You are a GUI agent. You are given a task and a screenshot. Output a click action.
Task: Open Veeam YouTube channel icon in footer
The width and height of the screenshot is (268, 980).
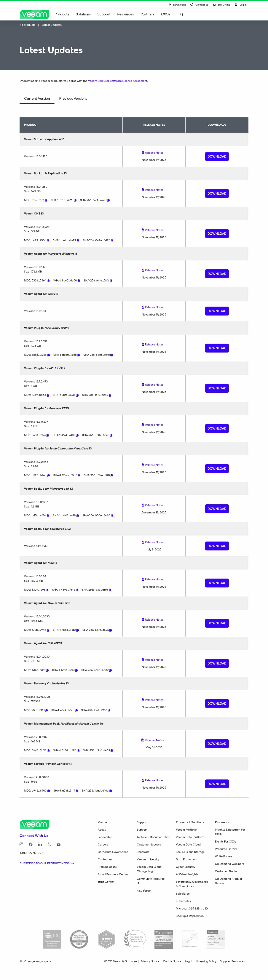(x=59, y=845)
